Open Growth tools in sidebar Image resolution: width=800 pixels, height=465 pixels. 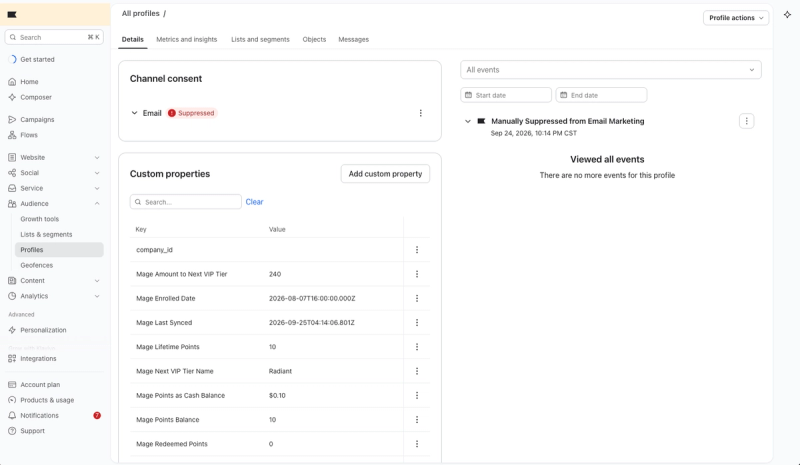click(40, 219)
